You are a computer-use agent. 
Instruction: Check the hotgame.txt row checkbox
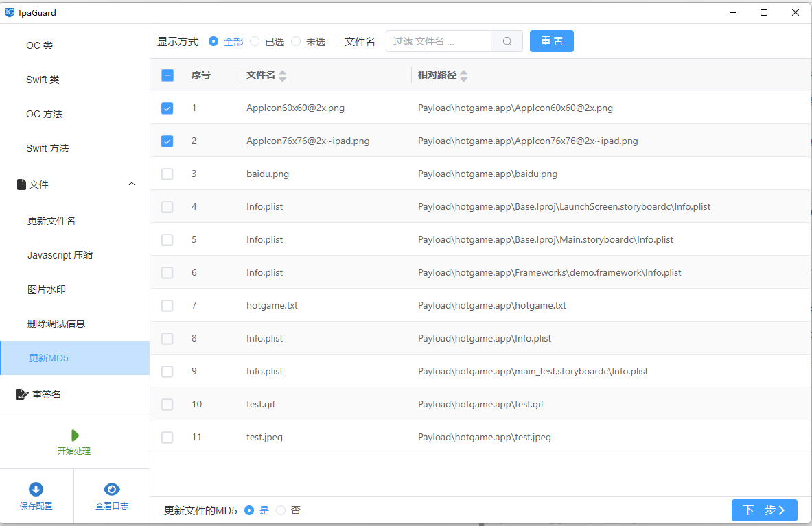167,306
